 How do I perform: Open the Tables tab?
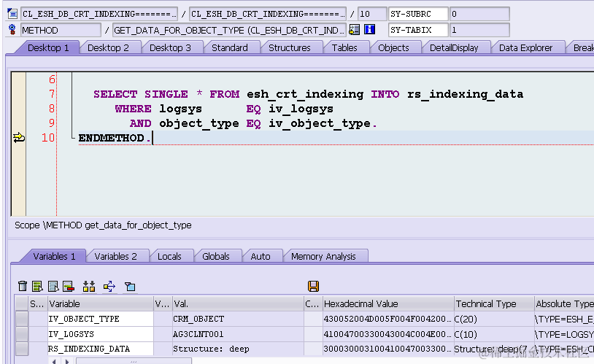tap(344, 47)
